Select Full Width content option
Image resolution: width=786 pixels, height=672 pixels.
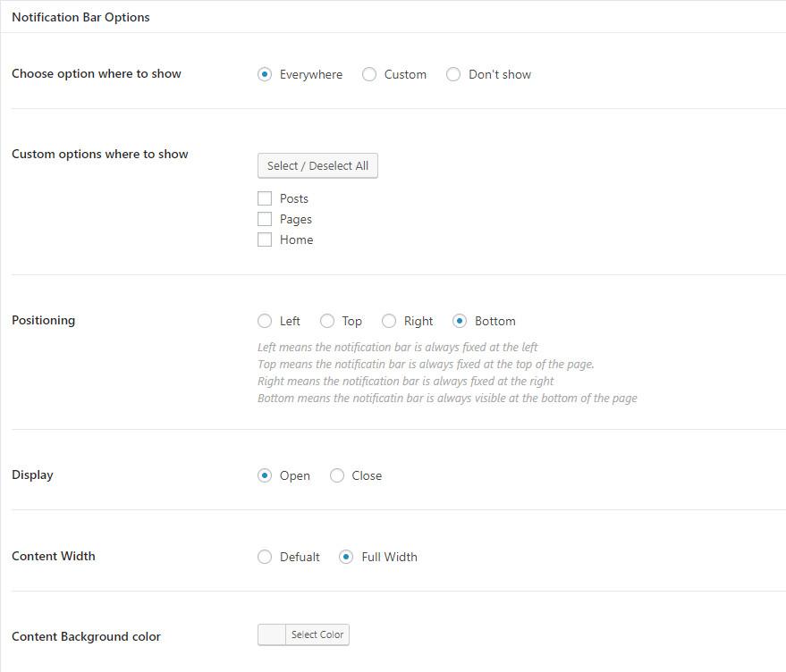(x=346, y=557)
